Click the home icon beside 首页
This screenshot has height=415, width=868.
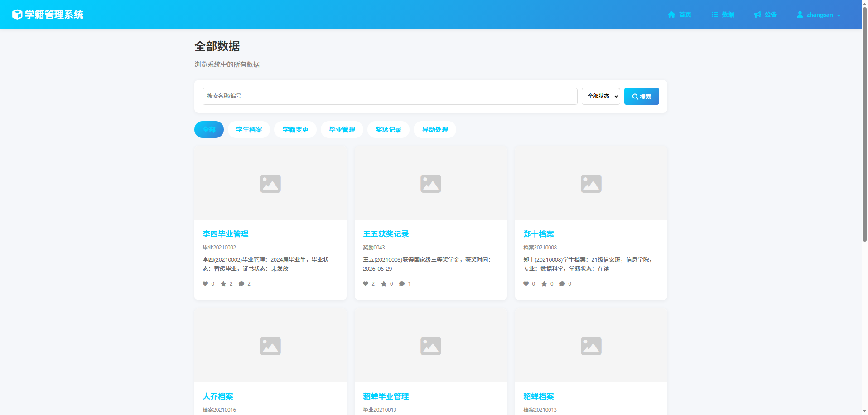pyautogui.click(x=671, y=15)
